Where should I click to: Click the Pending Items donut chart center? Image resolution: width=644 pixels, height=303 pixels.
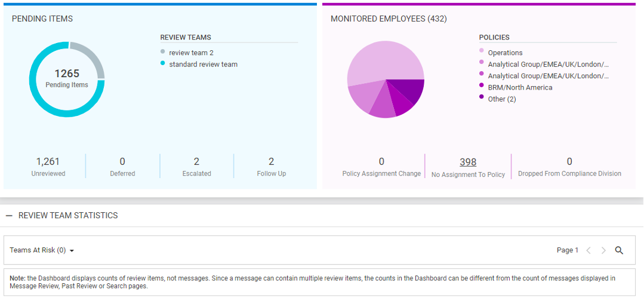coord(67,79)
